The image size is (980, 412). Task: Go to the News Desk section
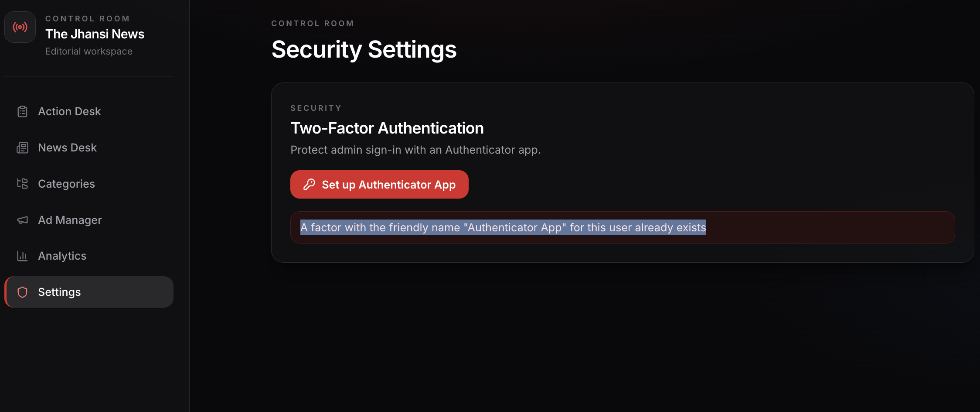[x=67, y=148]
